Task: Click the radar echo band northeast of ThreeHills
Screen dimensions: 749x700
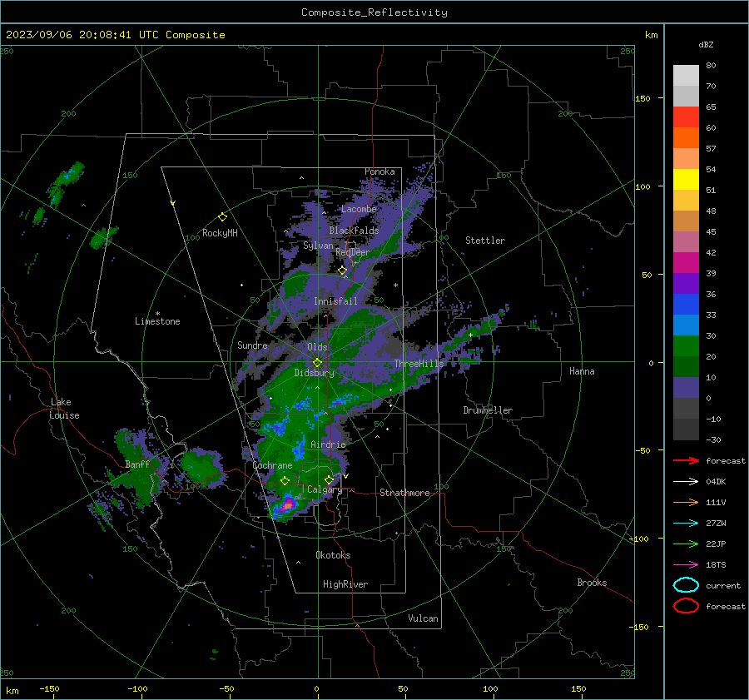Action: pos(473,331)
